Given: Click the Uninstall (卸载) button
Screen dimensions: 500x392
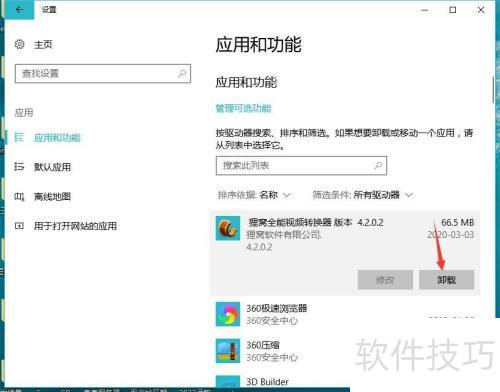Looking at the screenshot, I should pyautogui.click(x=446, y=280).
